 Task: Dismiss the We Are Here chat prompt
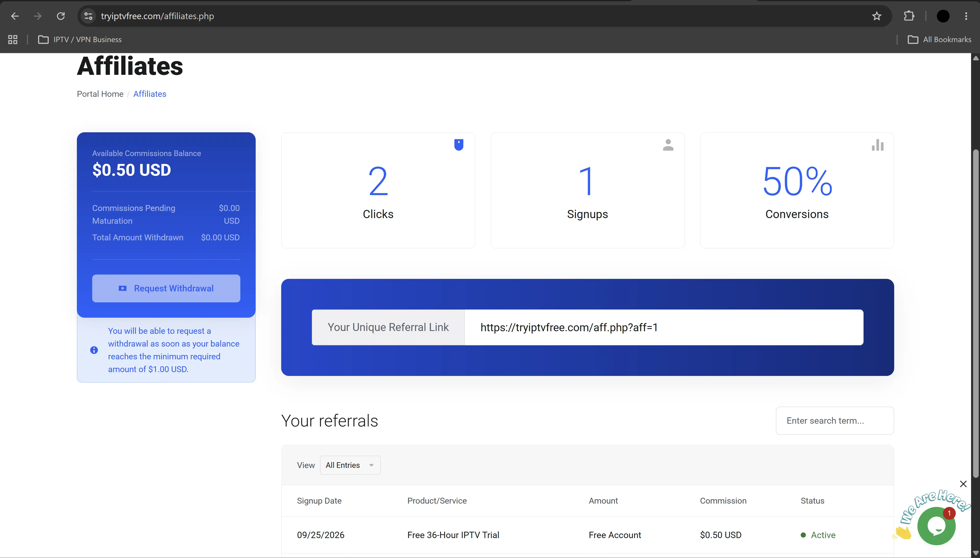click(x=963, y=484)
